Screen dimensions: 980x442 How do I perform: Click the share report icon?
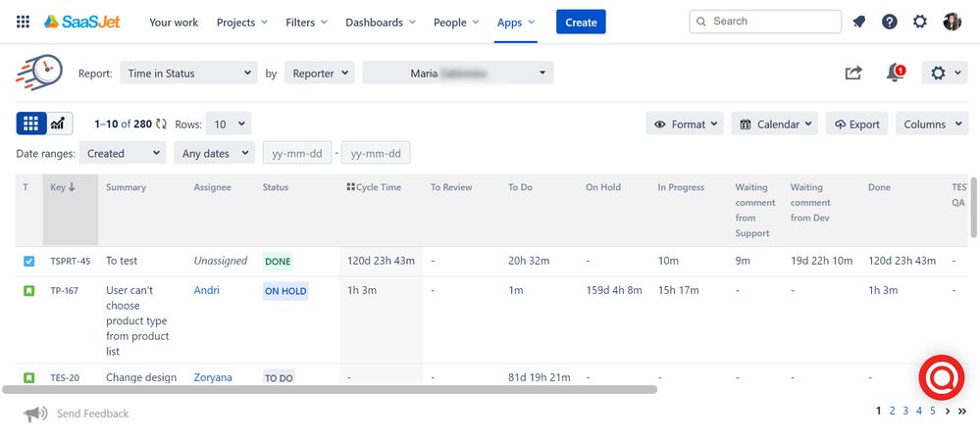coord(853,73)
